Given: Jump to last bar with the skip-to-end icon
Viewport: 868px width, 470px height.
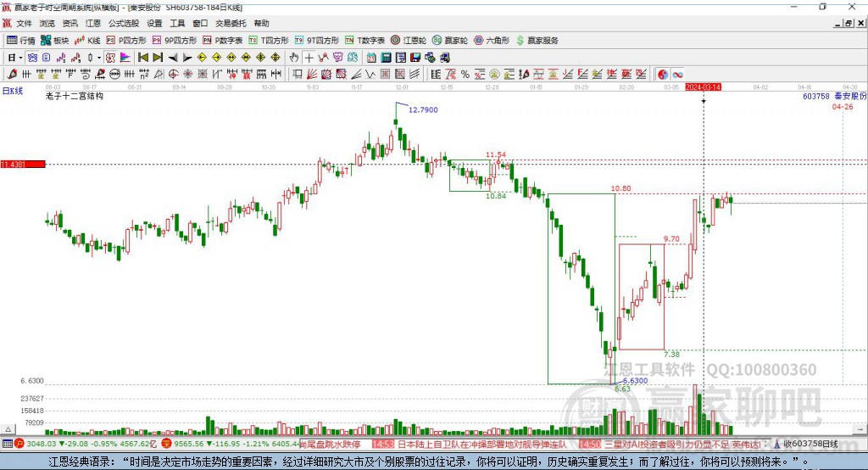Looking at the screenshot, I should [158, 58].
